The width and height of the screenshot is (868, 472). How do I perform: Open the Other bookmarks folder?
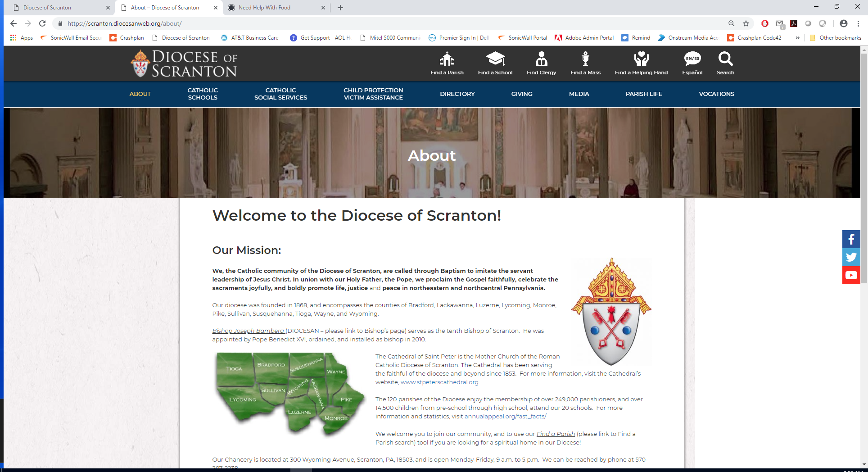pos(836,38)
